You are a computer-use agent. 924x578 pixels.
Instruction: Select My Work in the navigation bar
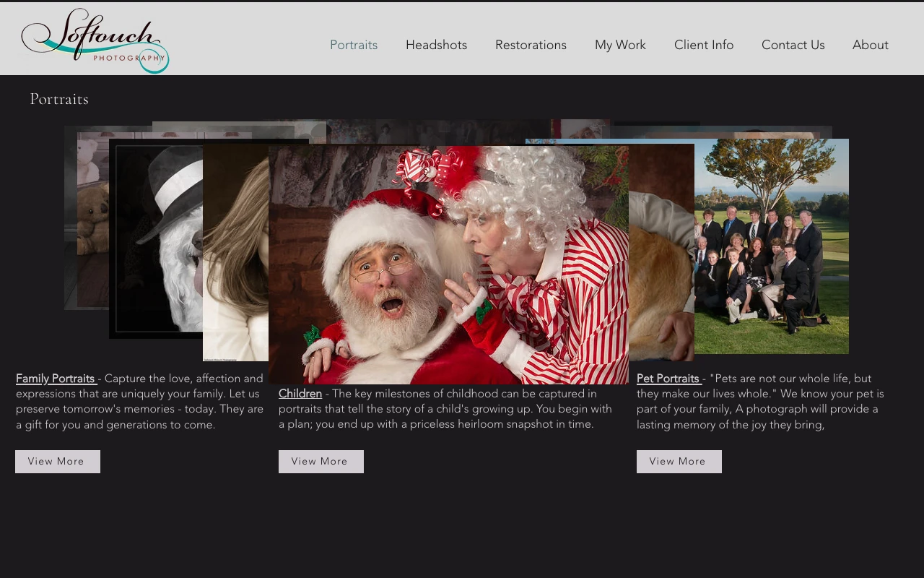(x=620, y=45)
